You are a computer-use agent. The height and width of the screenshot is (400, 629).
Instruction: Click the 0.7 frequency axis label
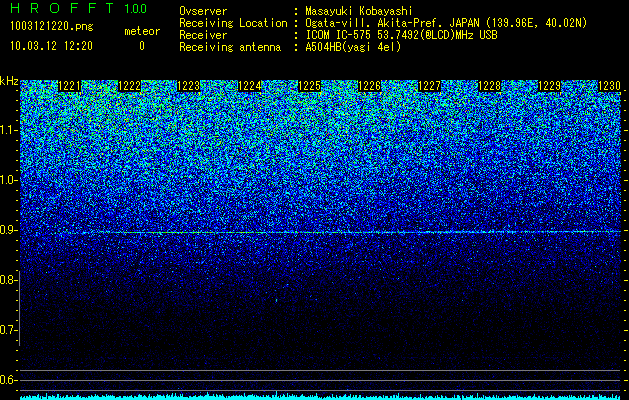pyautogui.click(x=8, y=330)
